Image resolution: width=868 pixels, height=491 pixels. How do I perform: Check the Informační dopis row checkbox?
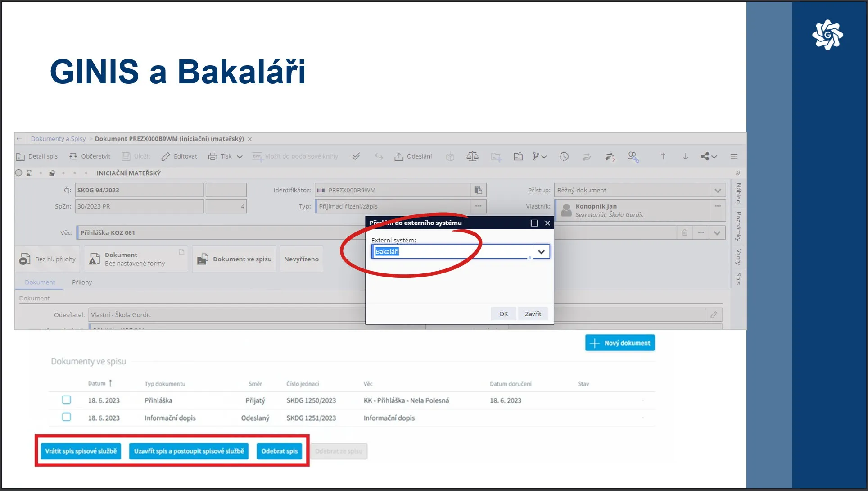(67, 417)
